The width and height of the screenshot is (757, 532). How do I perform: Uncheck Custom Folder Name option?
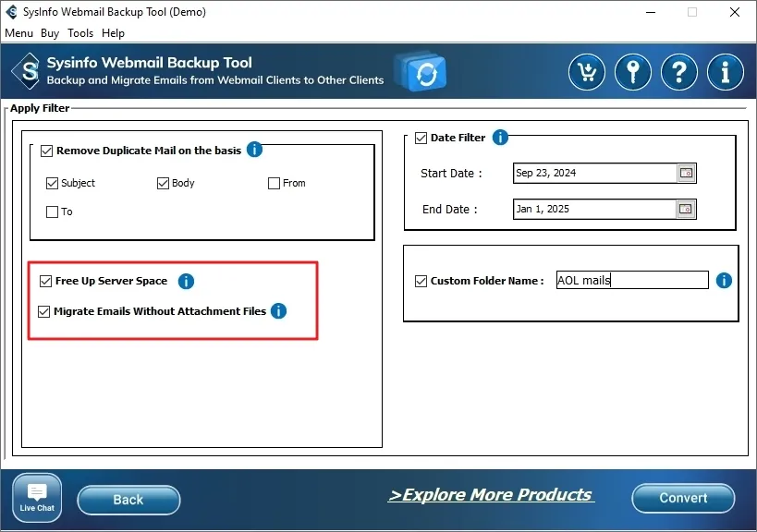click(x=421, y=281)
